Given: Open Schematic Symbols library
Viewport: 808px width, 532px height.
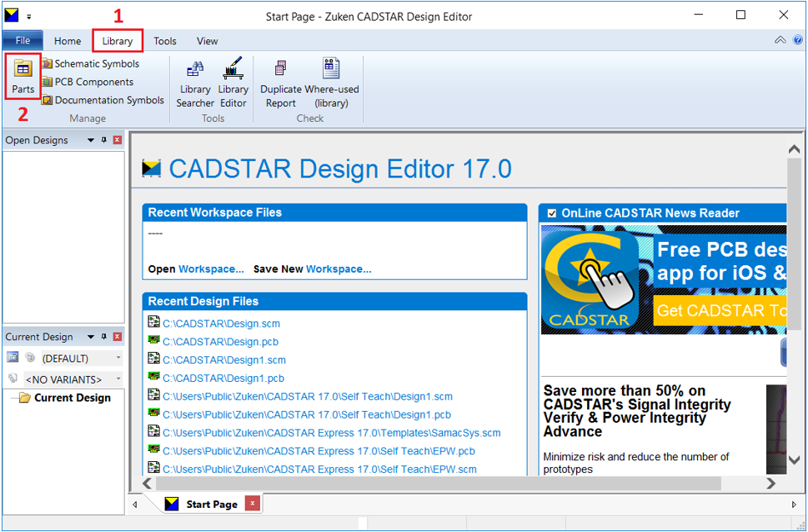Looking at the screenshot, I should pyautogui.click(x=91, y=64).
